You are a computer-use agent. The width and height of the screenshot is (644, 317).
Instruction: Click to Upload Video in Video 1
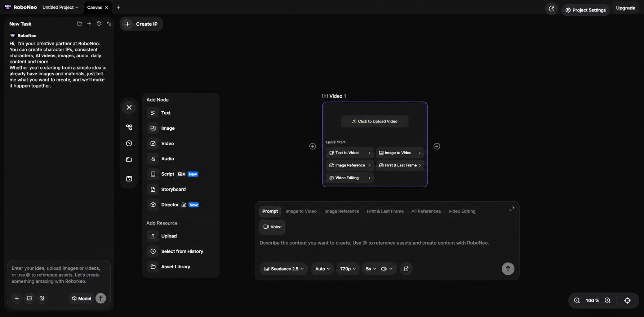375,121
